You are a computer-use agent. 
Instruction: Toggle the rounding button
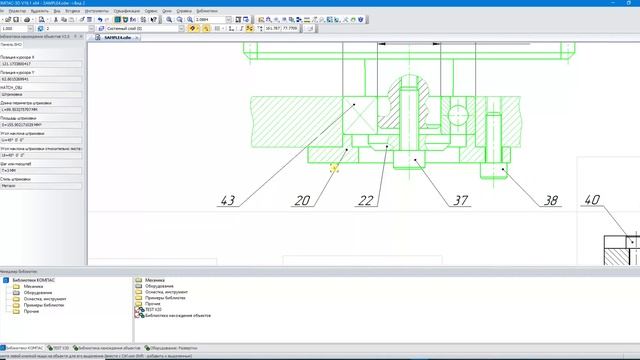[241, 29]
